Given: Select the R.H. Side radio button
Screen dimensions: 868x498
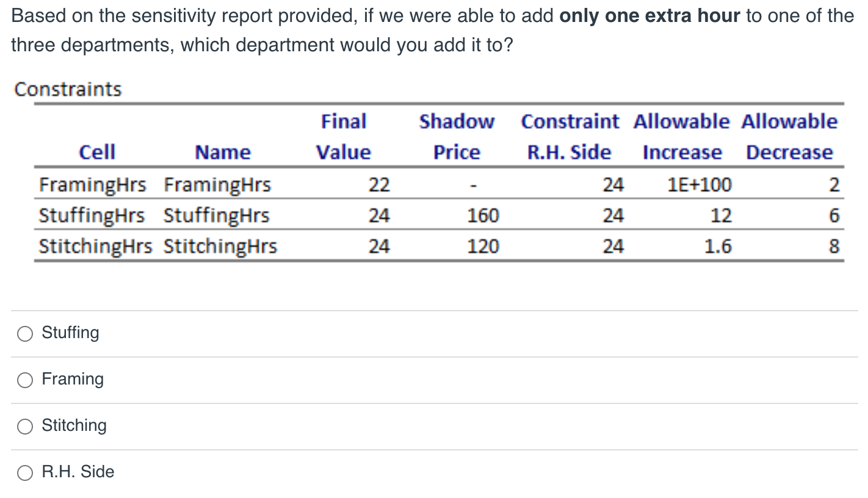Looking at the screenshot, I should (25, 472).
